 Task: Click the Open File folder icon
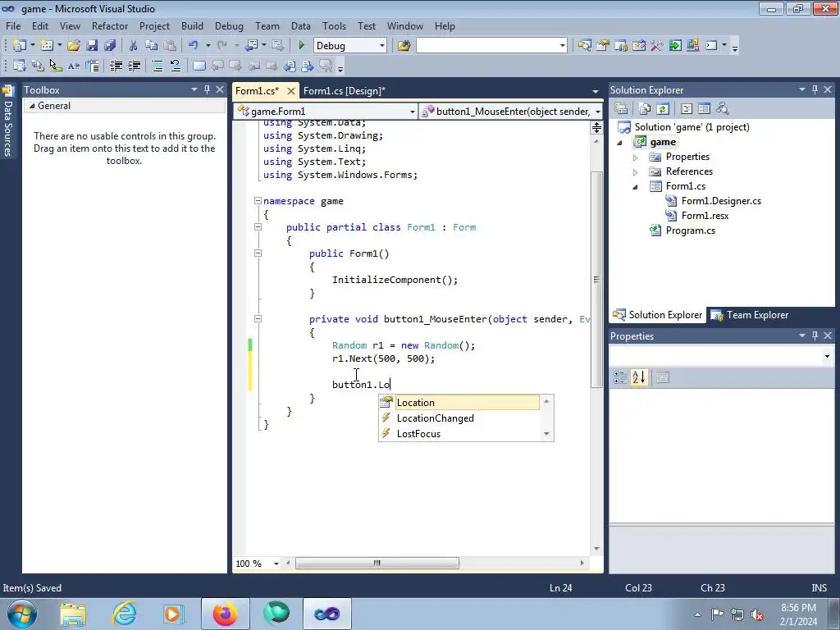coord(74,46)
